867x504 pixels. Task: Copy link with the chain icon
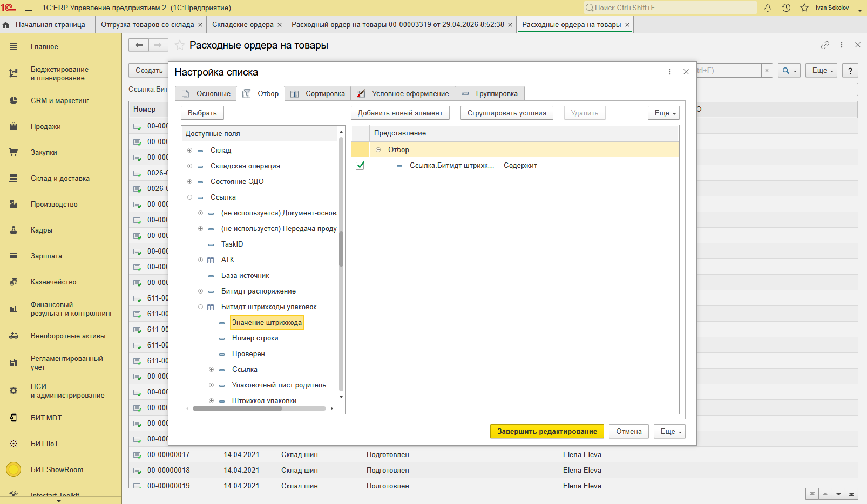(825, 45)
